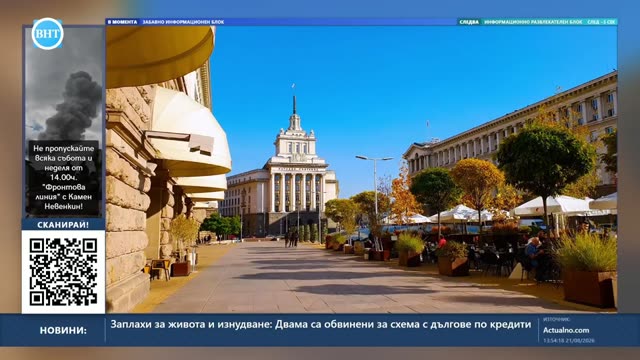Click the ИЗТОЧНИК source label
The image size is (640, 360).
point(556,319)
